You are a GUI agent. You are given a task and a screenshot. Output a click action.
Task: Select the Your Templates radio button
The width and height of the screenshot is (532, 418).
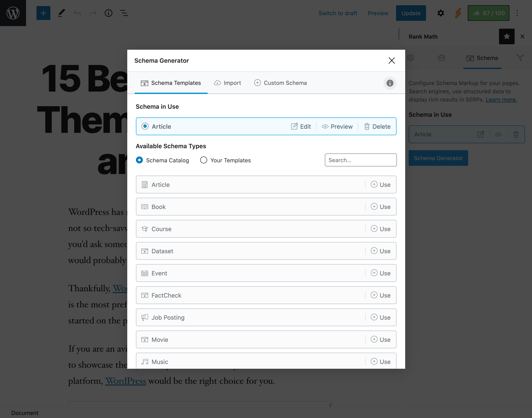pyautogui.click(x=203, y=160)
